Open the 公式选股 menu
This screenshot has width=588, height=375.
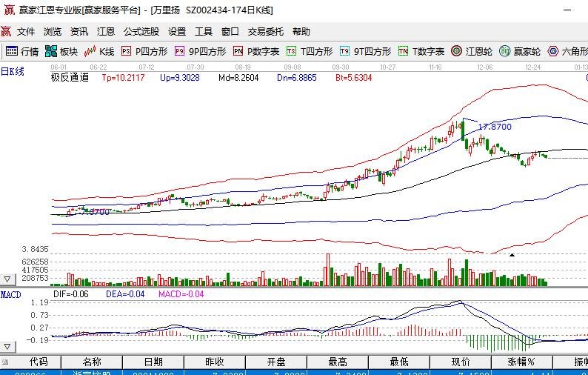click(x=141, y=32)
